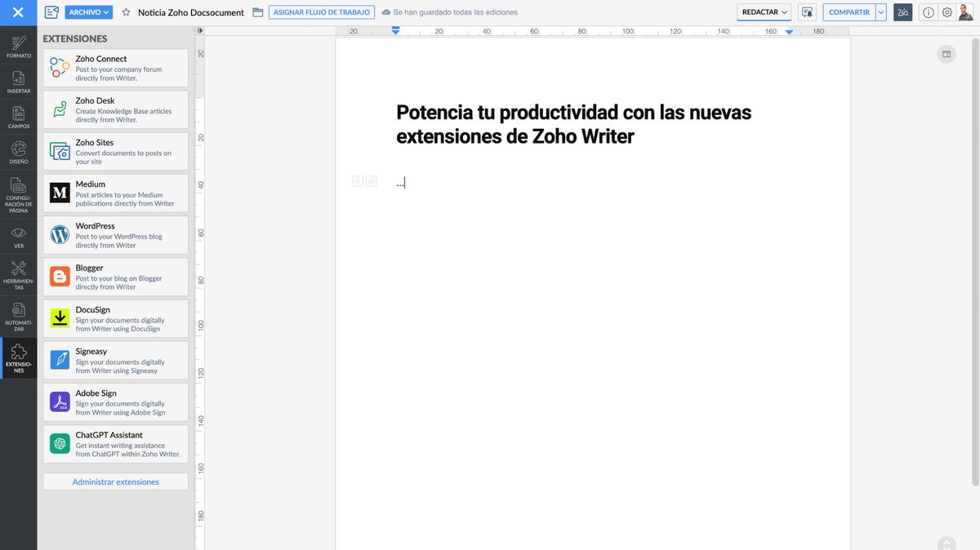Click DocuSign title text
This screenshot has height=550, width=980.
coord(93,309)
